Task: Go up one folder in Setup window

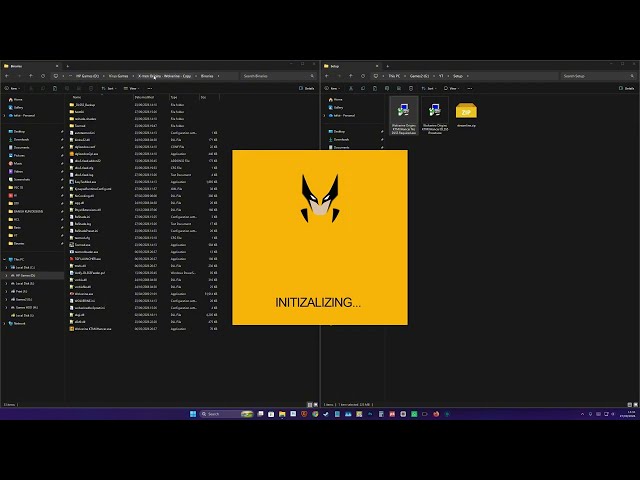Action: (x=351, y=76)
